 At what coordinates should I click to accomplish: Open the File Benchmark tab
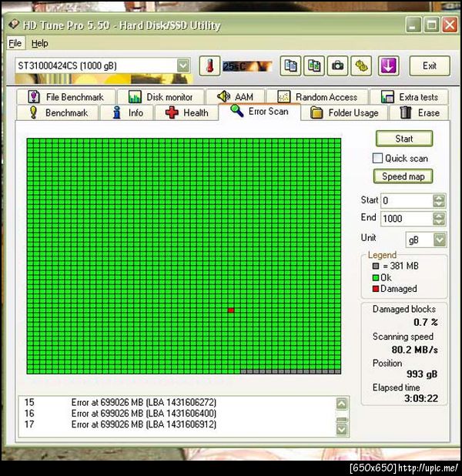pyautogui.click(x=66, y=97)
